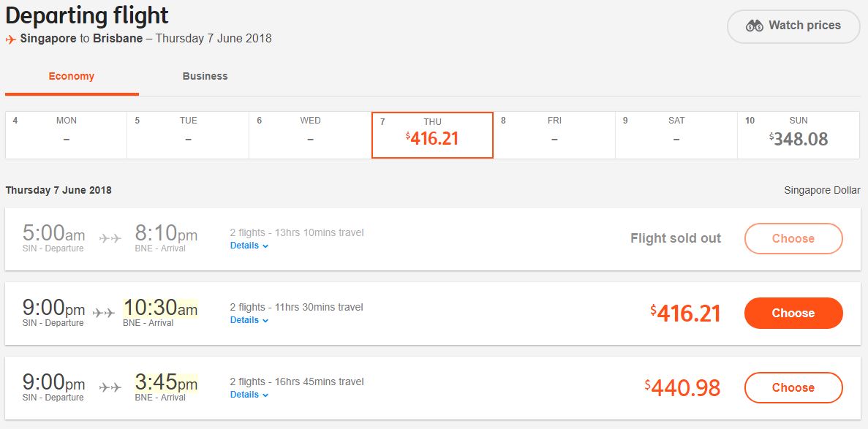Expand Details for the $440.98 flight

249,395
